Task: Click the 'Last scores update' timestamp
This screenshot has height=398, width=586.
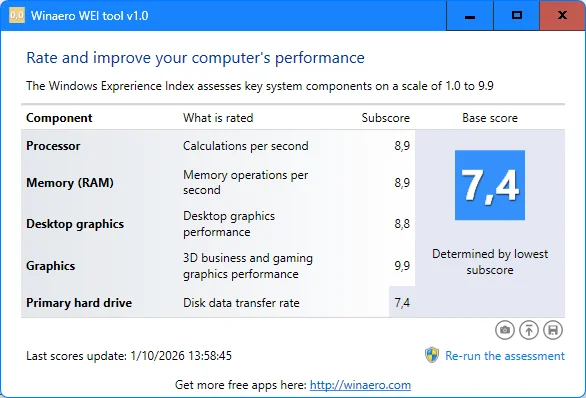Action: coord(129,356)
